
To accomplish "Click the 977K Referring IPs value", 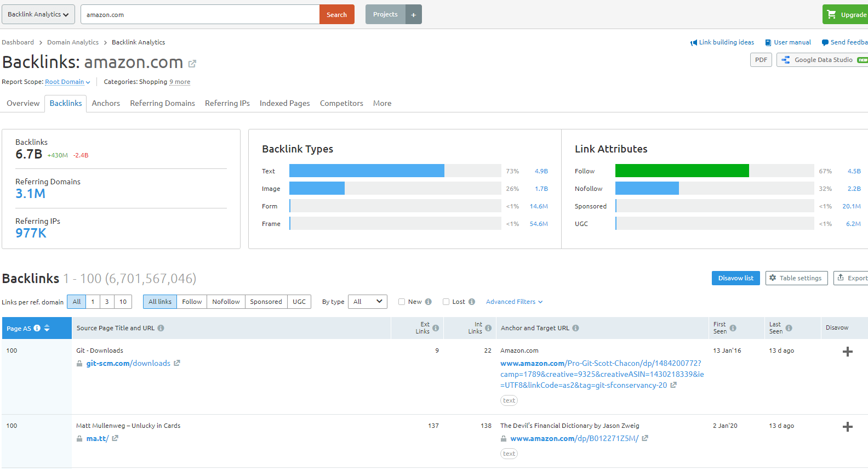I will pos(31,233).
